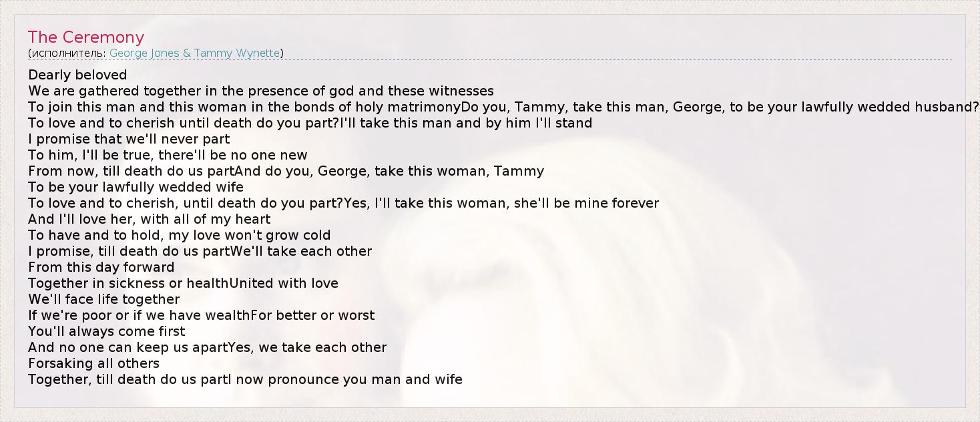The width and height of the screenshot is (980, 422).
Task: Click the line You'll always come first
Action: click(x=107, y=331)
